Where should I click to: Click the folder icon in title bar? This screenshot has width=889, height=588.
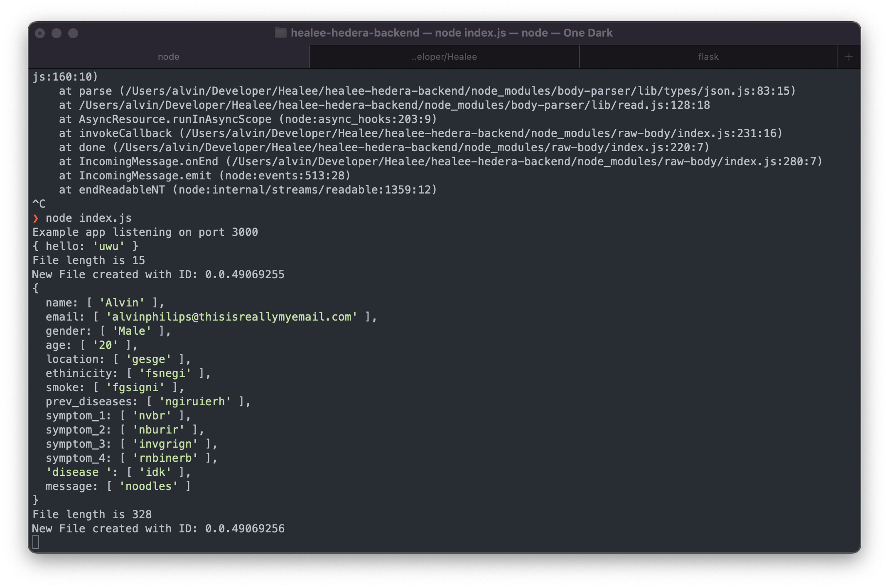coord(281,33)
